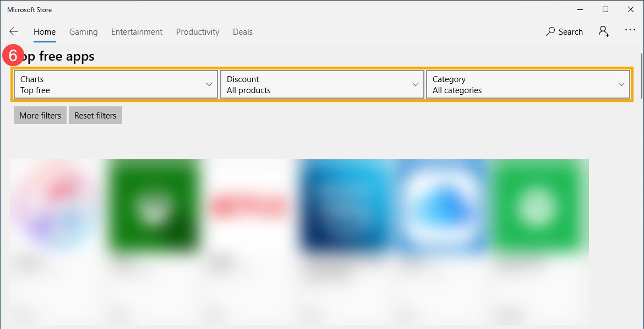The image size is (644, 329).
Task: Return to the Home tab
Action: click(x=44, y=32)
